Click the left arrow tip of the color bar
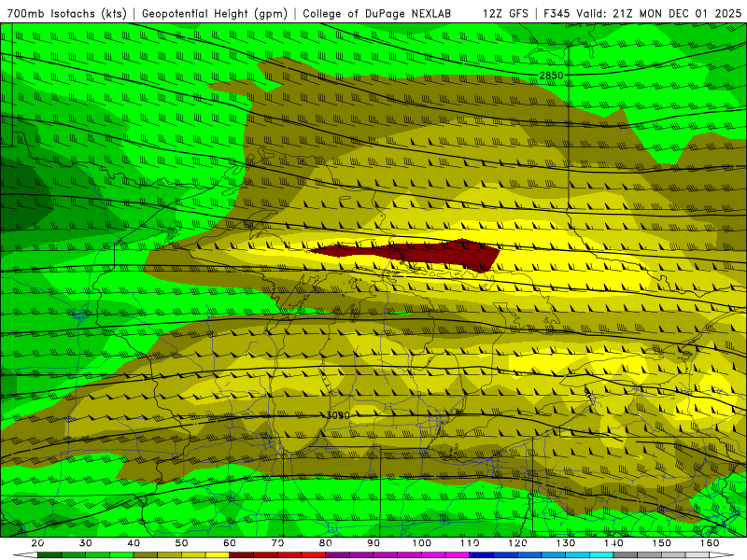 click(24, 554)
